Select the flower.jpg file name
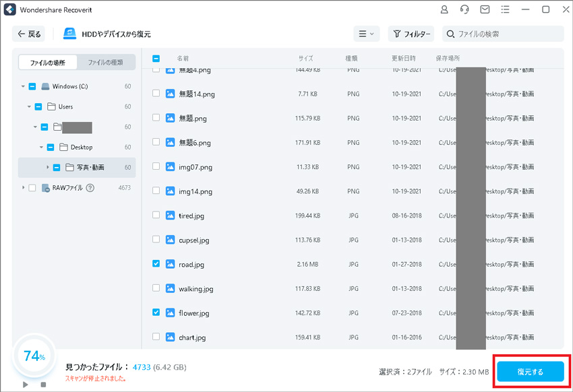573x392 pixels. [194, 313]
